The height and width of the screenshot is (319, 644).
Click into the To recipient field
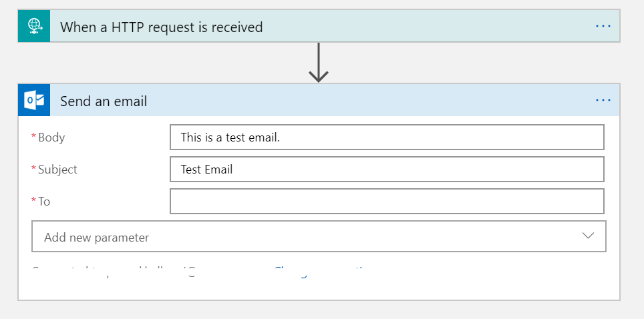[387, 201]
